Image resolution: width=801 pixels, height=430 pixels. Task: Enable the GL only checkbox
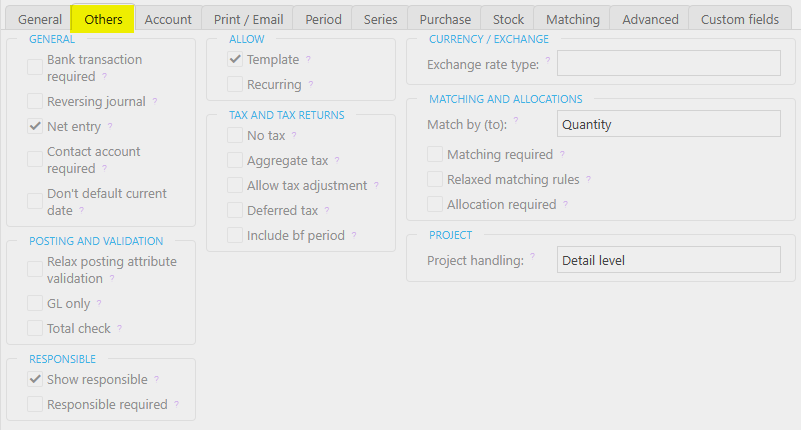(x=35, y=303)
